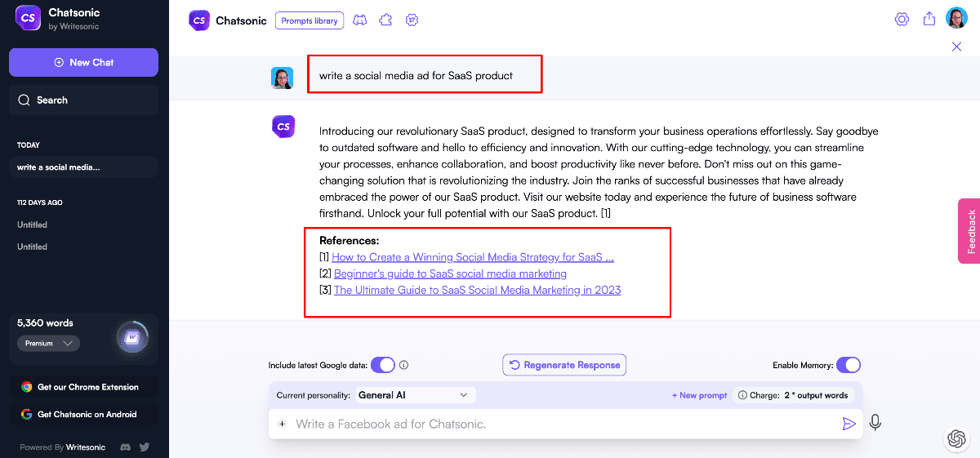Click the share/export icon

(x=929, y=20)
